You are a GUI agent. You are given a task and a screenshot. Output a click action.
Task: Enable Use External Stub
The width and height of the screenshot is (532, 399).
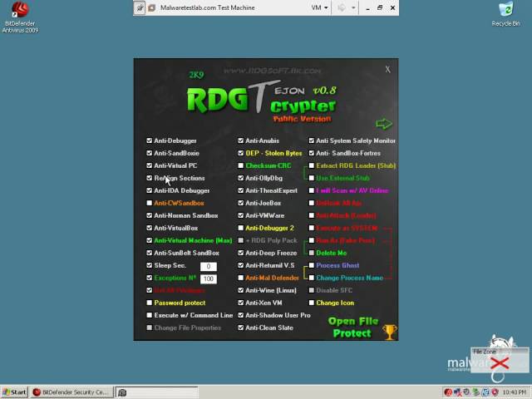pos(312,178)
